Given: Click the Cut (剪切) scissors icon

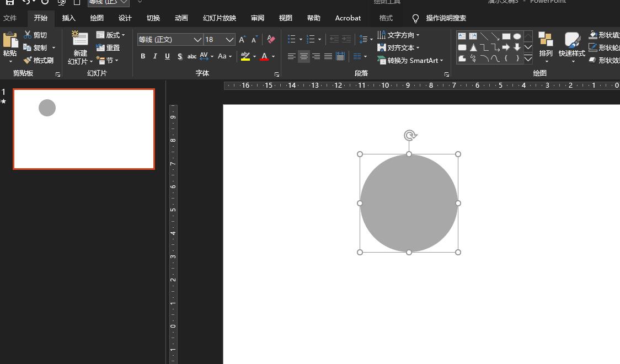Looking at the screenshot, I should (28, 35).
